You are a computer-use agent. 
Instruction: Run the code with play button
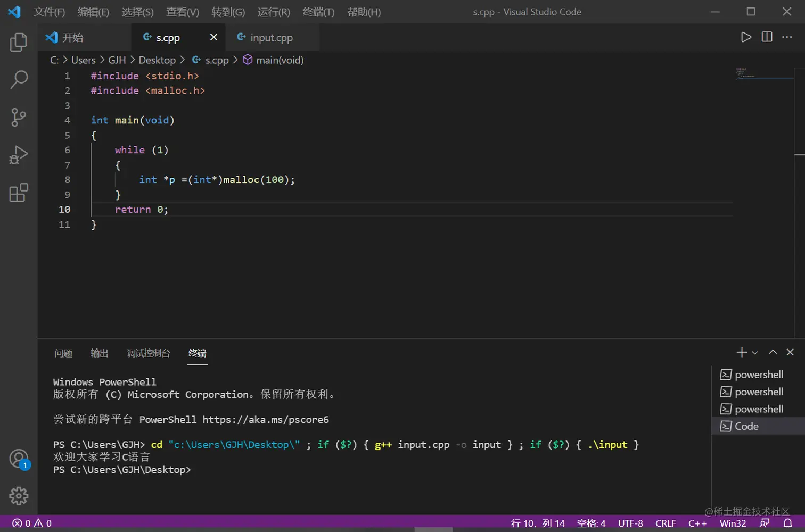point(746,37)
